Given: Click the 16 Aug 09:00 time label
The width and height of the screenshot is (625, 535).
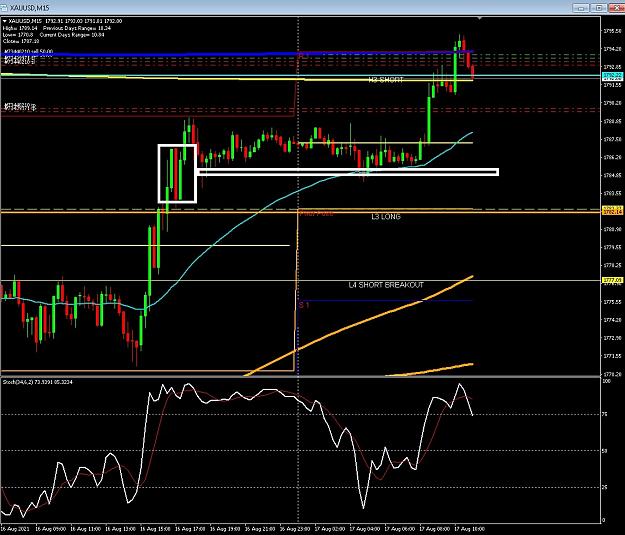Looking at the screenshot, I should 51,529.
